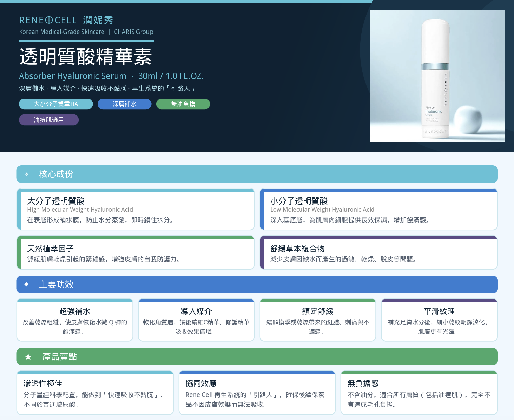
Task: Click the 核心成份 section header
Action: pyautogui.click(x=257, y=174)
